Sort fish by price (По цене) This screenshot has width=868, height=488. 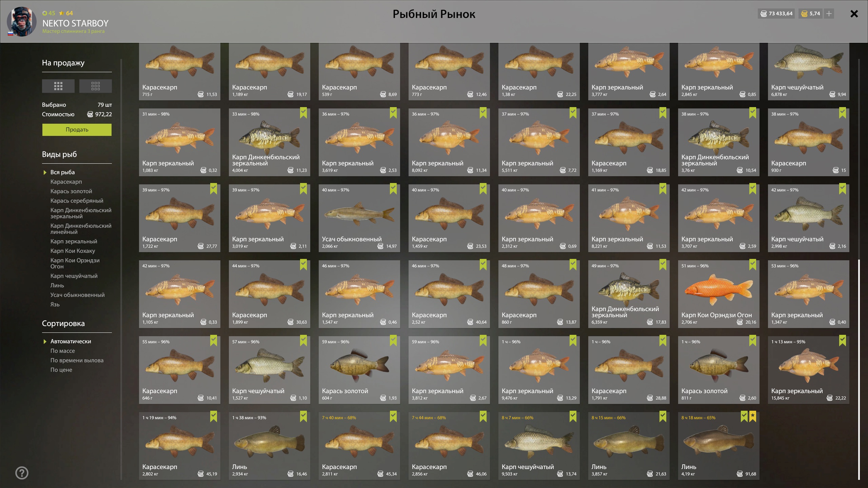(61, 370)
